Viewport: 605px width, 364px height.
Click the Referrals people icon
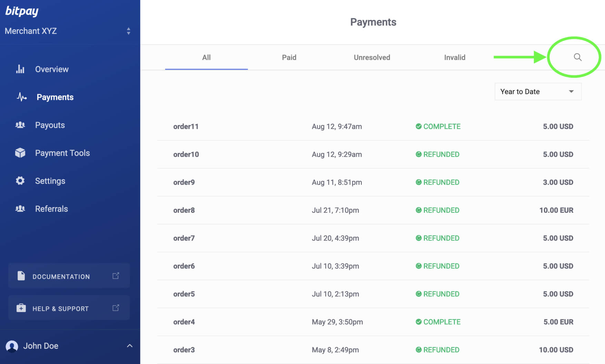pos(20,209)
